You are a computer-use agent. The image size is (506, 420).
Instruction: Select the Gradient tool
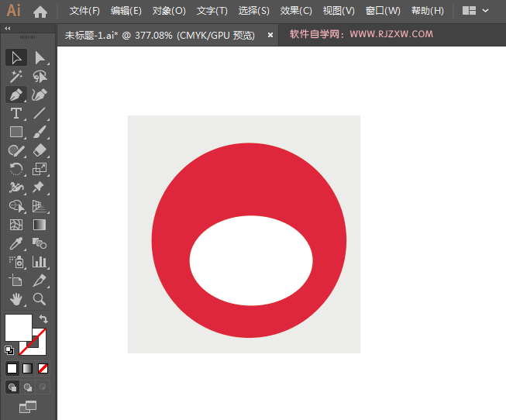pyautogui.click(x=40, y=225)
